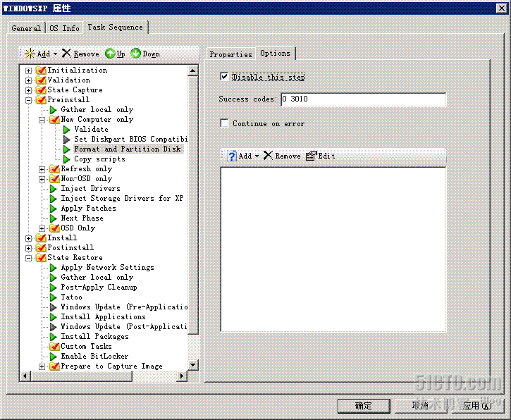
Task: Click the gray arrow icon of Set Diskpart BIOS step
Action: tap(66, 140)
